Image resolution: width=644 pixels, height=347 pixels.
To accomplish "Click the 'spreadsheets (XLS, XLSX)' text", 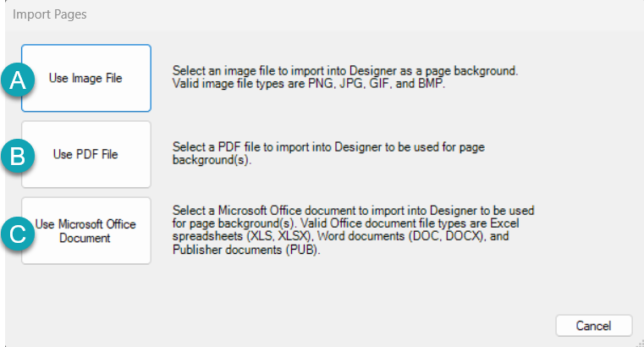I will [241, 236].
